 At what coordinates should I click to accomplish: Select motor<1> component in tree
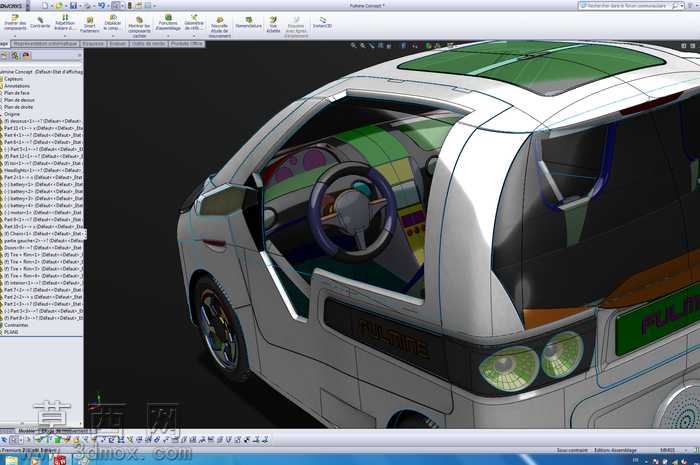(43, 212)
